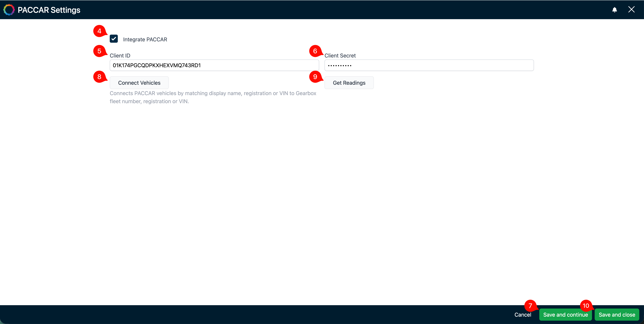Focus the Client Secret password field
644x324 pixels.
pos(429,65)
